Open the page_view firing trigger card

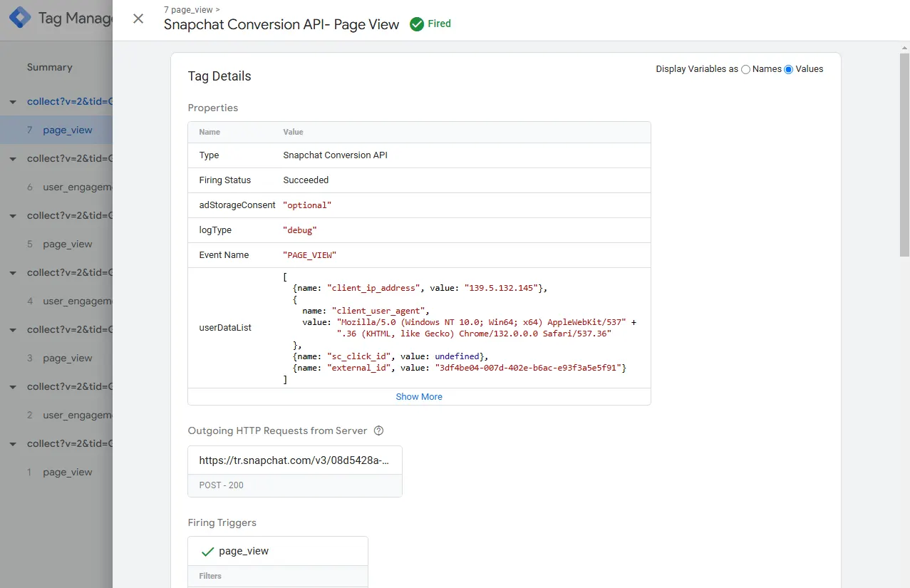[278, 552]
